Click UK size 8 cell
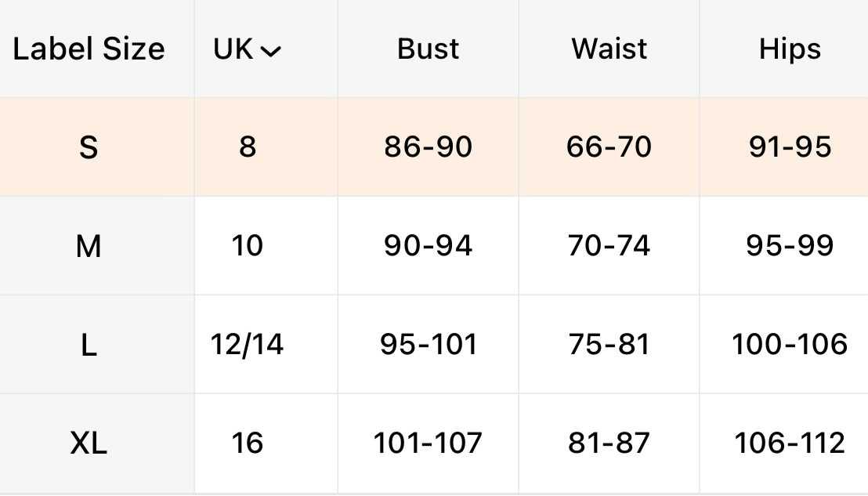The image size is (868, 496). tap(248, 147)
